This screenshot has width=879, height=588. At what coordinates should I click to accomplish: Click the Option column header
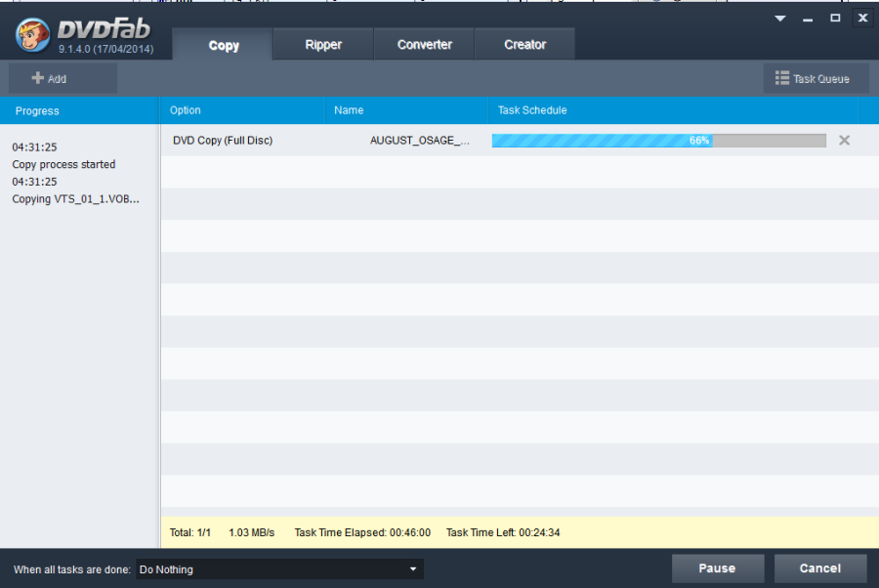pos(242,110)
